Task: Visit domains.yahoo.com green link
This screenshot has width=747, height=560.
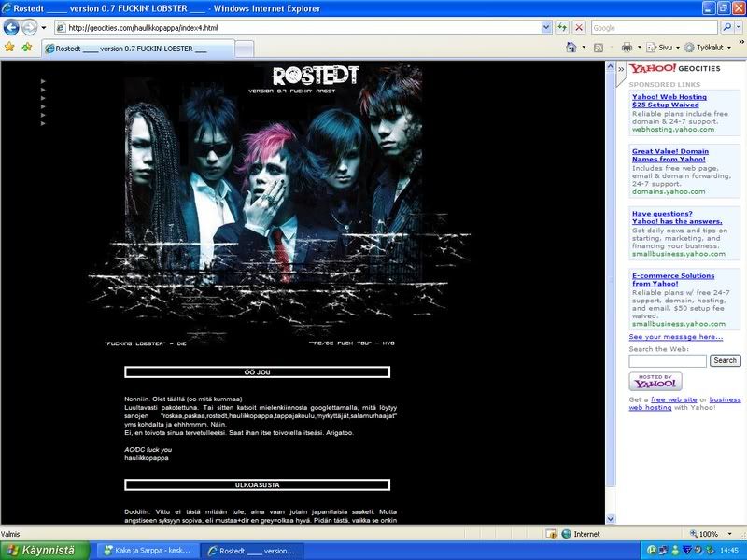Action: [669, 191]
